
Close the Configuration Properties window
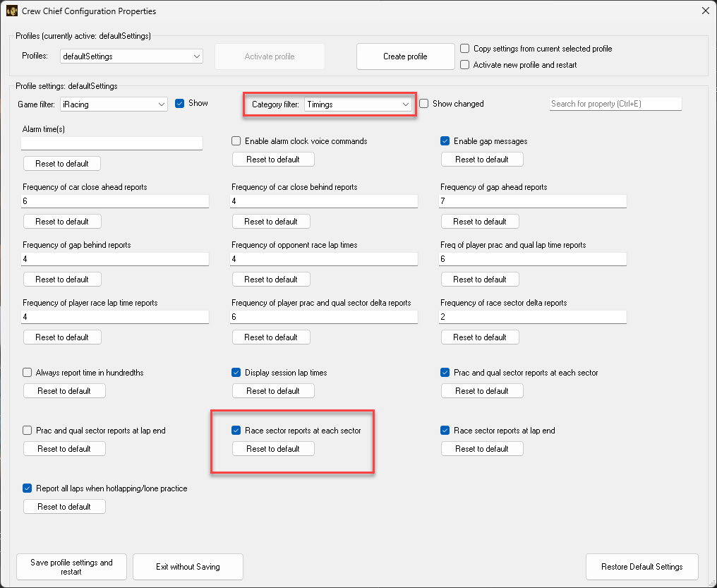coord(706,11)
